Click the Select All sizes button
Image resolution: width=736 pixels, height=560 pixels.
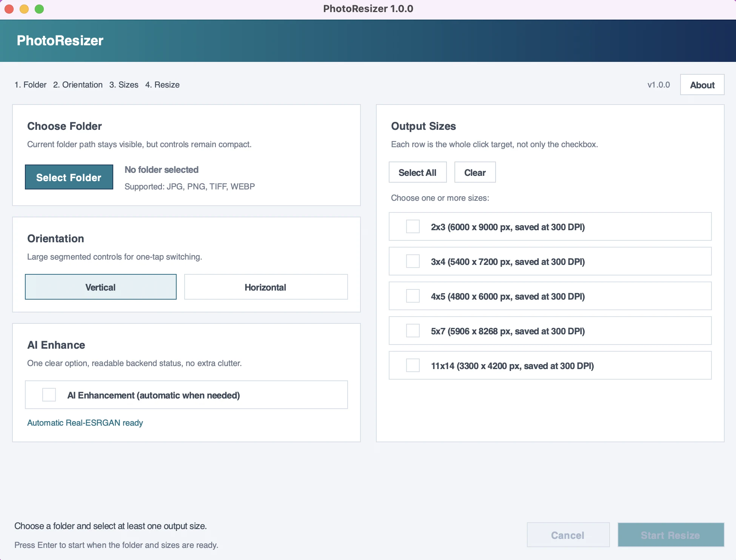417,172
